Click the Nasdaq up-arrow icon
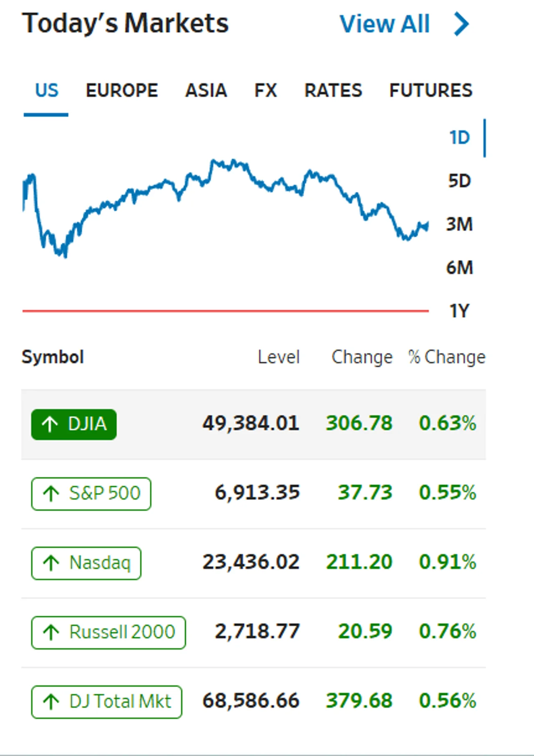Image resolution: width=534 pixels, height=756 pixels. (x=51, y=563)
